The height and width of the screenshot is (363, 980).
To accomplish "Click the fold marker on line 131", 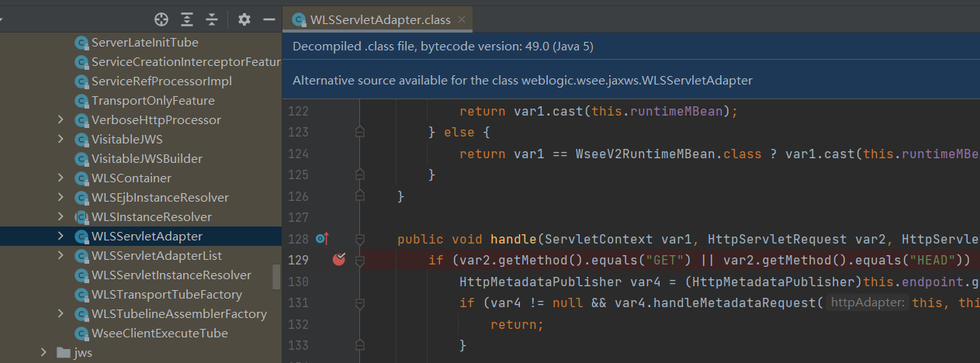I will tap(359, 302).
